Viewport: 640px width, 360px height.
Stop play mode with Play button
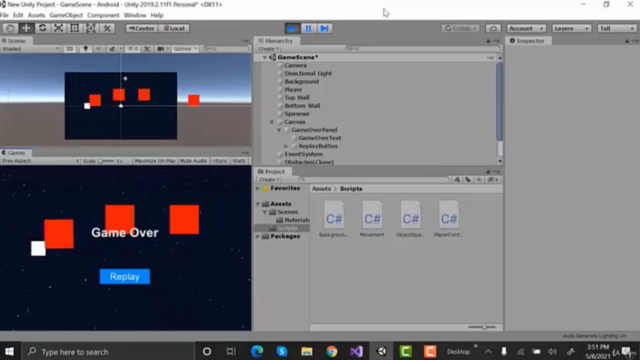(x=292, y=29)
